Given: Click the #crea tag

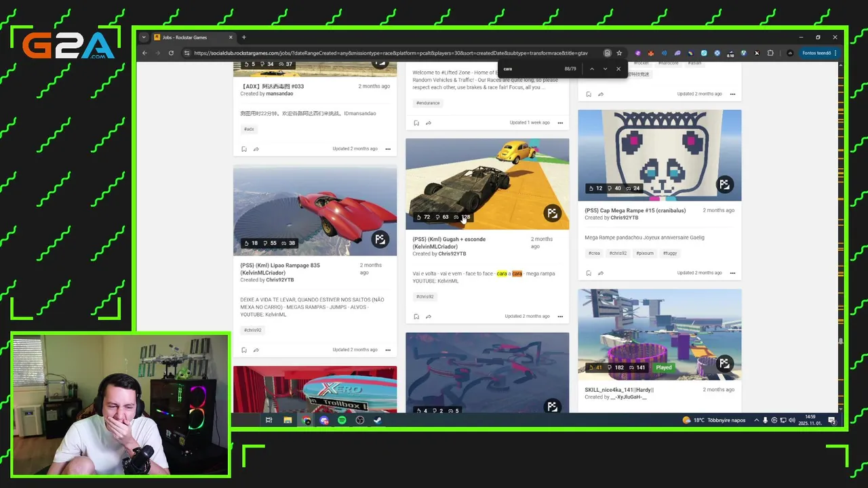Looking at the screenshot, I should point(594,253).
